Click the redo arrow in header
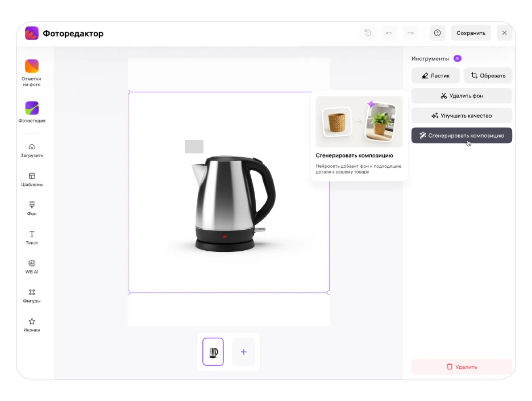Screen dimensions: 532x401 pyautogui.click(x=410, y=33)
